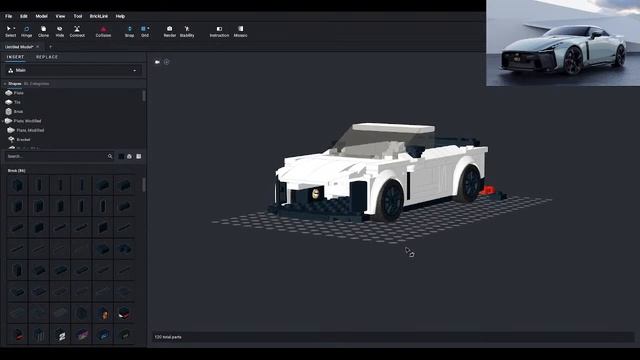The image size is (640, 360).
Task: Open the Help menu
Action: pyautogui.click(x=120, y=16)
